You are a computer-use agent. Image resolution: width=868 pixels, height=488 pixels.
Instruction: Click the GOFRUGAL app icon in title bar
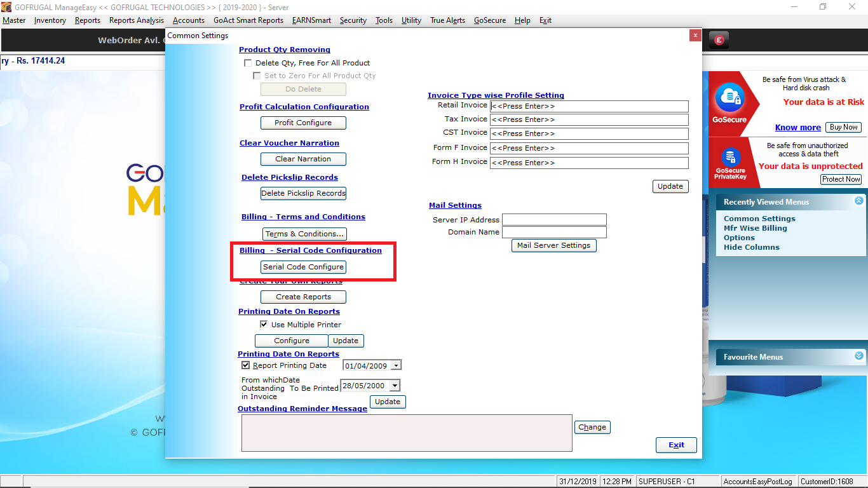[x=6, y=7]
